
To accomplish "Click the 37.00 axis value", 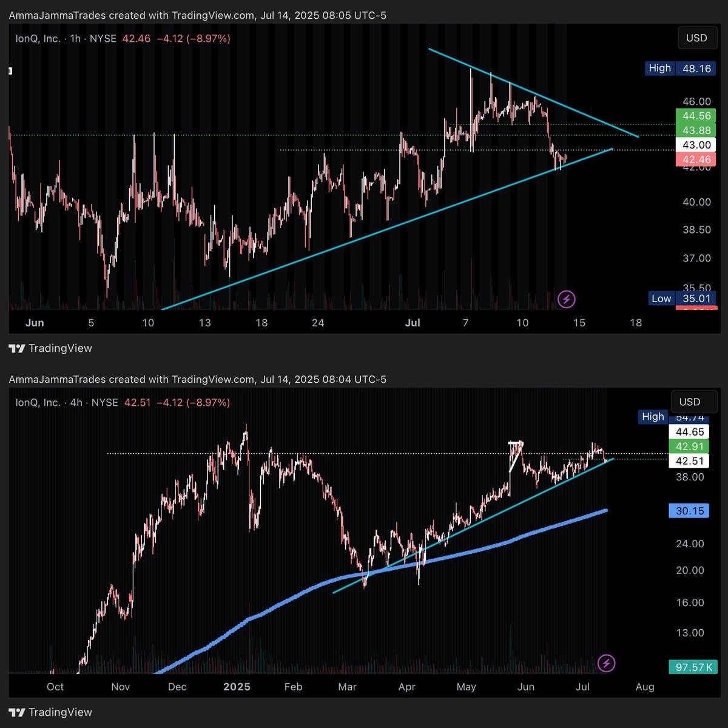I will point(696,258).
